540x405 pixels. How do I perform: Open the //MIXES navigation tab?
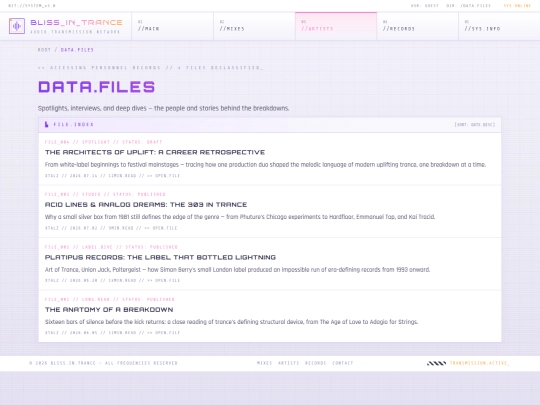[x=254, y=26]
